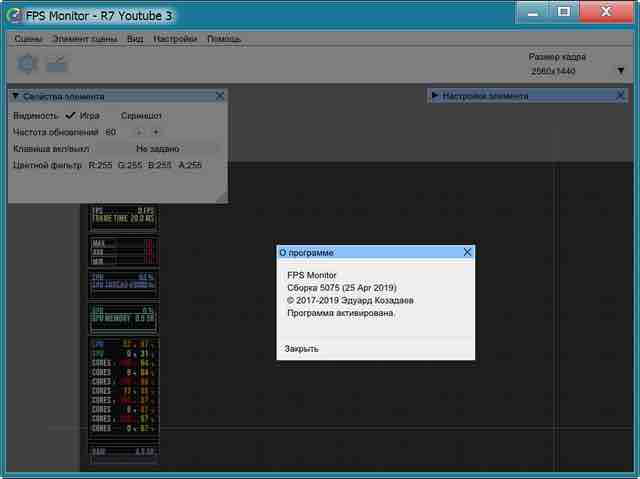Image resolution: width=640 pixels, height=479 pixels.
Task: Click the FPS Monitor name in About dialog
Action: click(x=312, y=275)
